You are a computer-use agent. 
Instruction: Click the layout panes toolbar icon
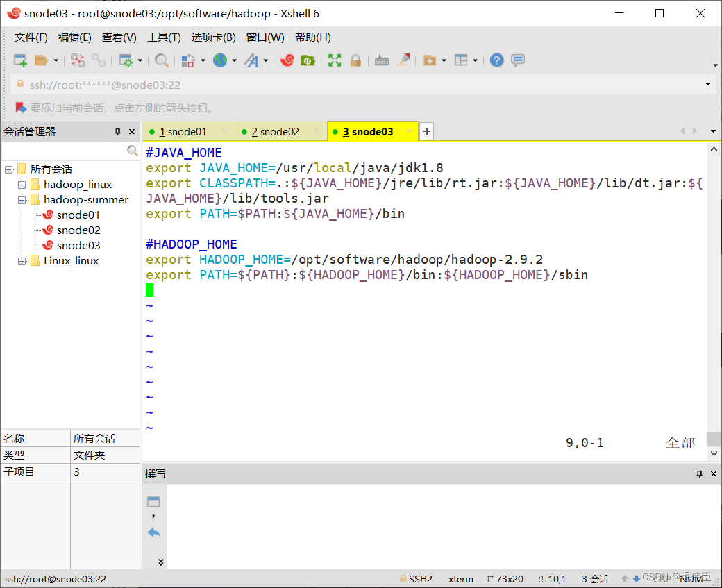tap(461, 60)
